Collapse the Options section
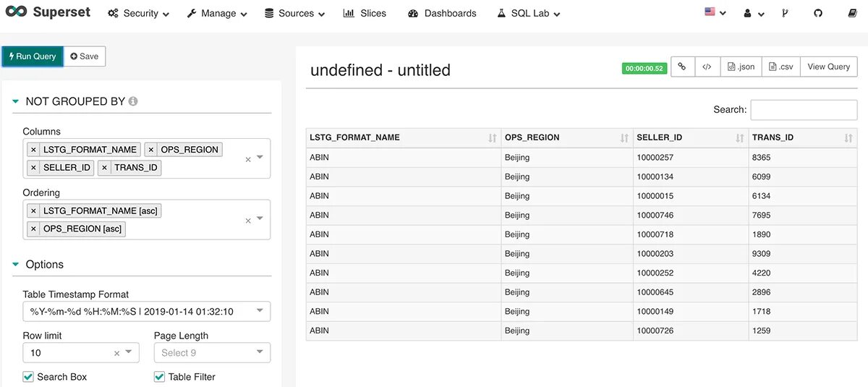 click(16, 265)
